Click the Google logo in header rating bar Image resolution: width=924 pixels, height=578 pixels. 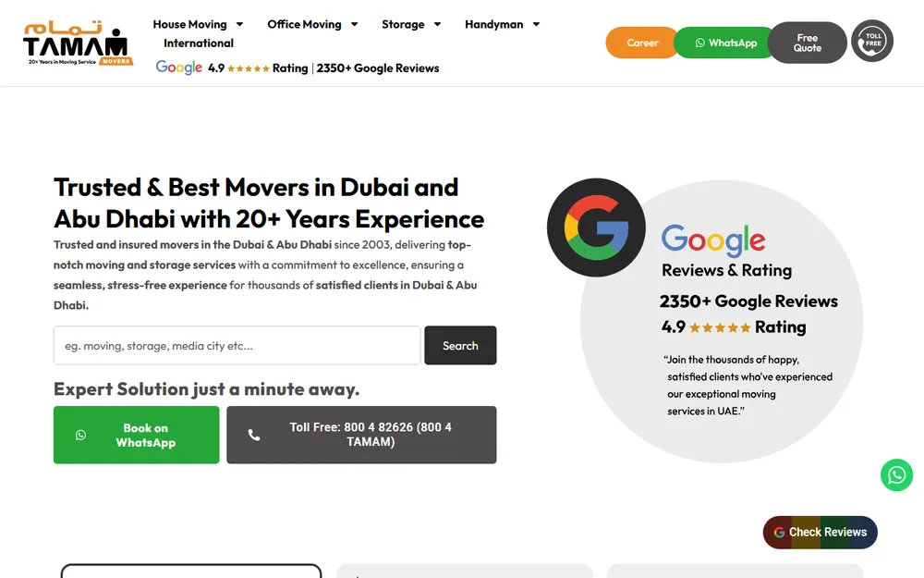click(179, 68)
